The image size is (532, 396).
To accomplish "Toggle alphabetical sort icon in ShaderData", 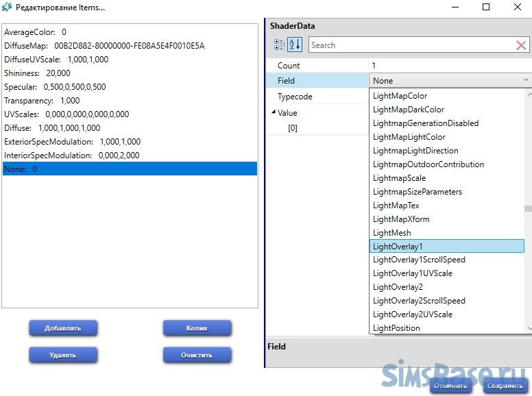I will (x=294, y=45).
